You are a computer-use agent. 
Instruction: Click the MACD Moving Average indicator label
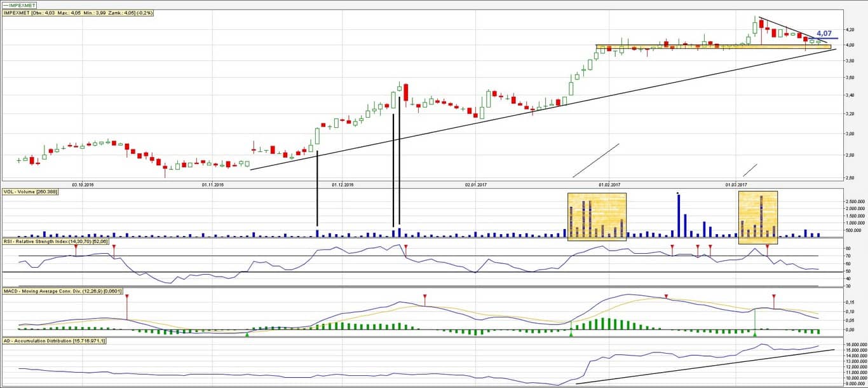(x=62, y=291)
